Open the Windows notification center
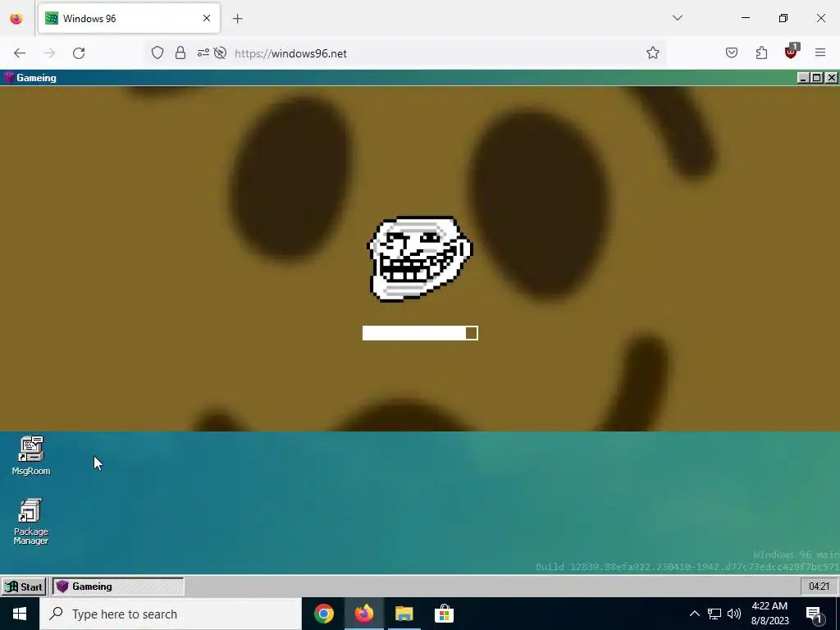The image size is (840, 630). 814,614
